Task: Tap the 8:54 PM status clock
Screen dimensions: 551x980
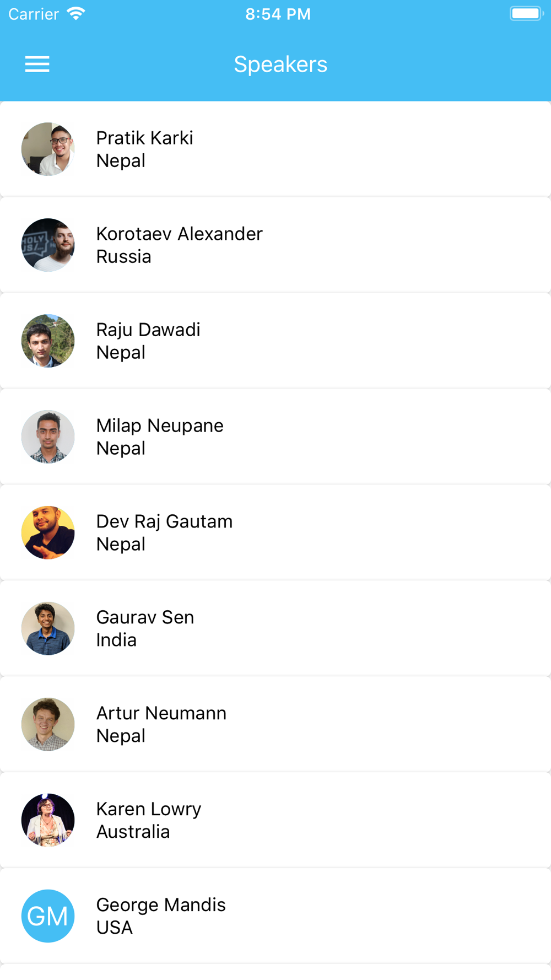Action: [x=278, y=14]
